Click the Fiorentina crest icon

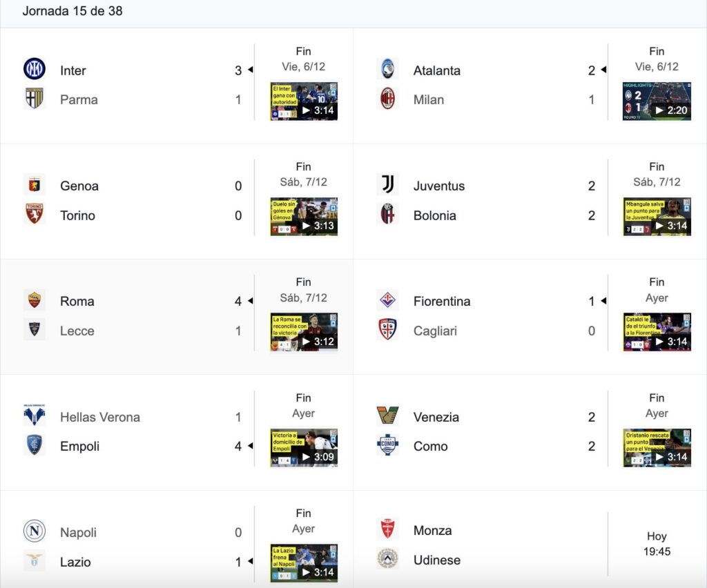point(388,300)
